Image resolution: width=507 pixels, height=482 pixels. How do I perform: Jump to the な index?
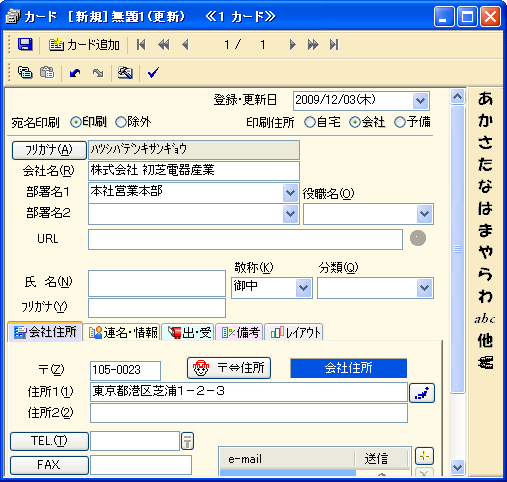[x=485, y=186]
